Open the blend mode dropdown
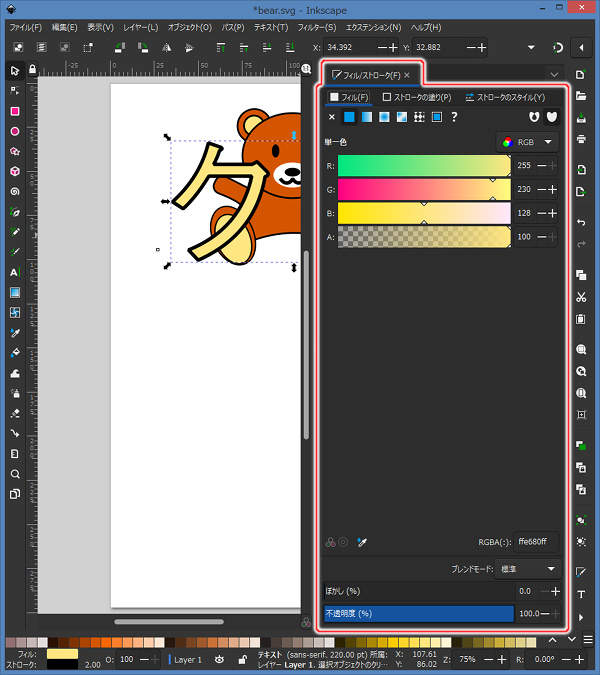This screenshot has height=675, width=600. tap(528, 569)
